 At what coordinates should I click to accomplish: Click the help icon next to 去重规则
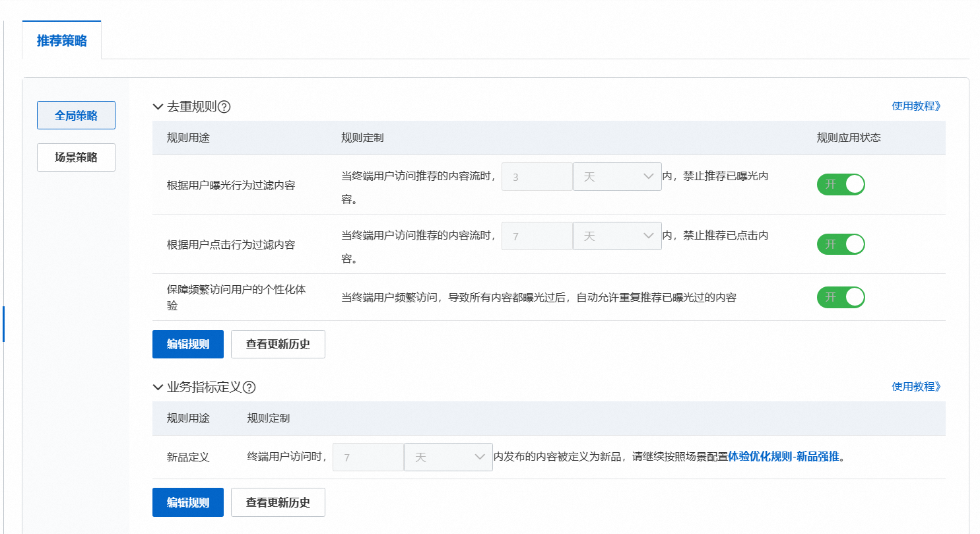[x=224, y=107]
